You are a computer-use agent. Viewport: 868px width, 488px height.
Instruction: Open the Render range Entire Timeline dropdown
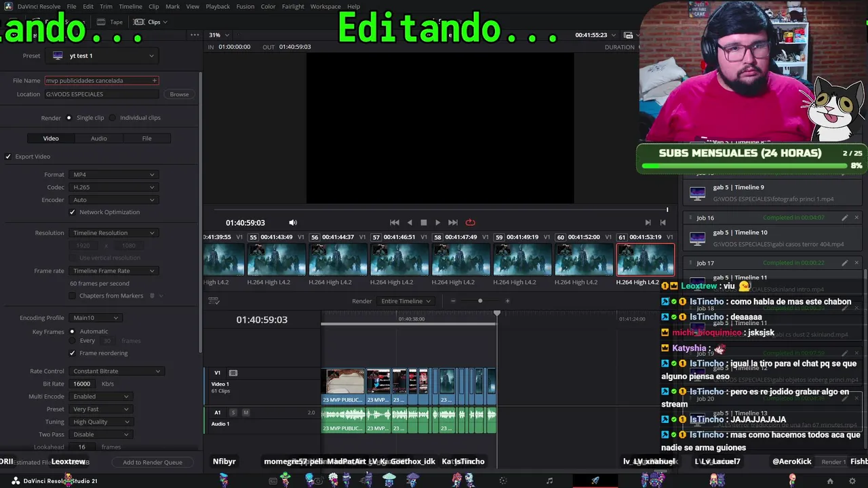[406, 301]
